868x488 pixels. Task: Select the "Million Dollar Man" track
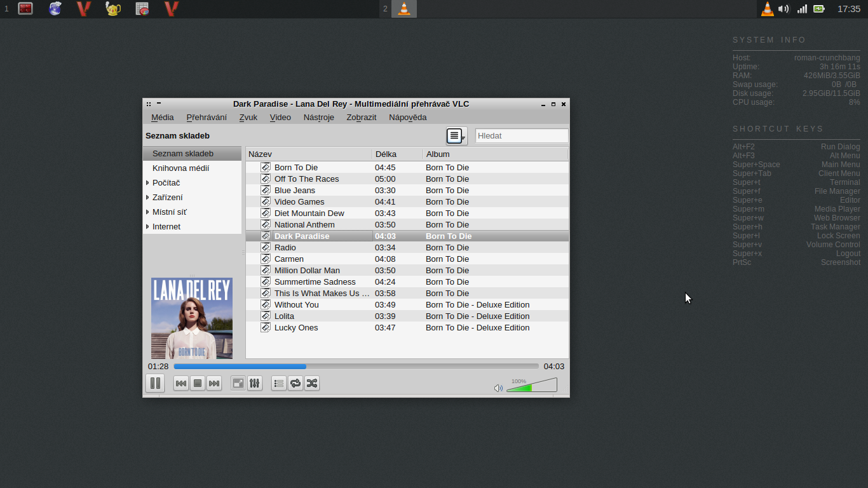click(x=407, y=271)
